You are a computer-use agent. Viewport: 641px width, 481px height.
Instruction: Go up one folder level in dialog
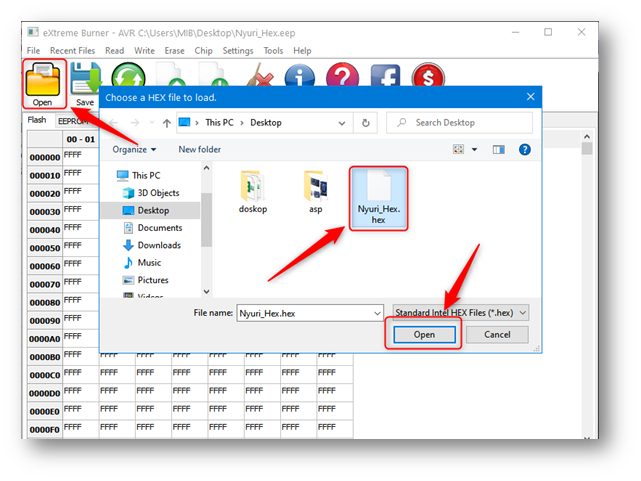pos(166,123)
